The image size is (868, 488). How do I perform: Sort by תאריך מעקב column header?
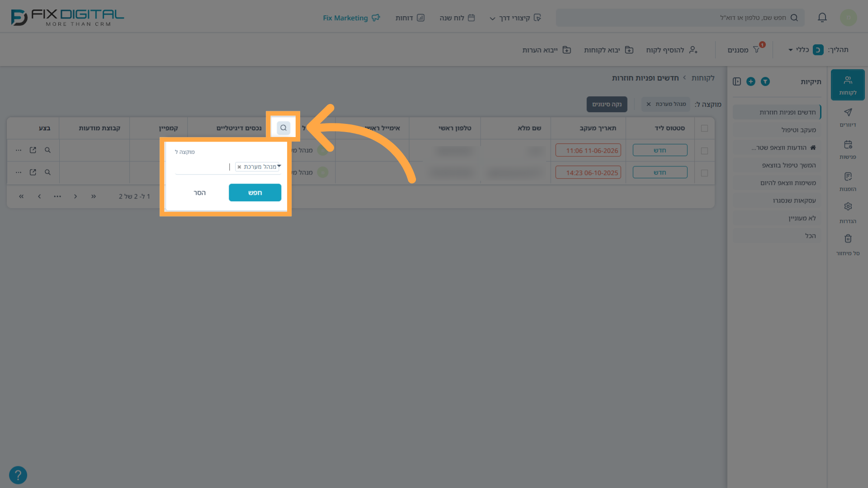coord(598,128)
